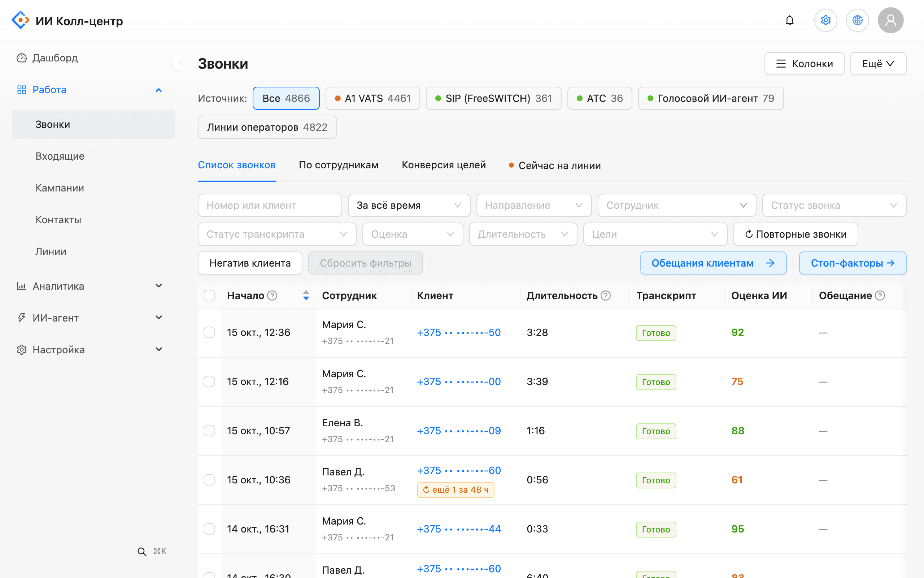
Task: Expand the Настройка sidebar section
Action: tap(93, 349)
